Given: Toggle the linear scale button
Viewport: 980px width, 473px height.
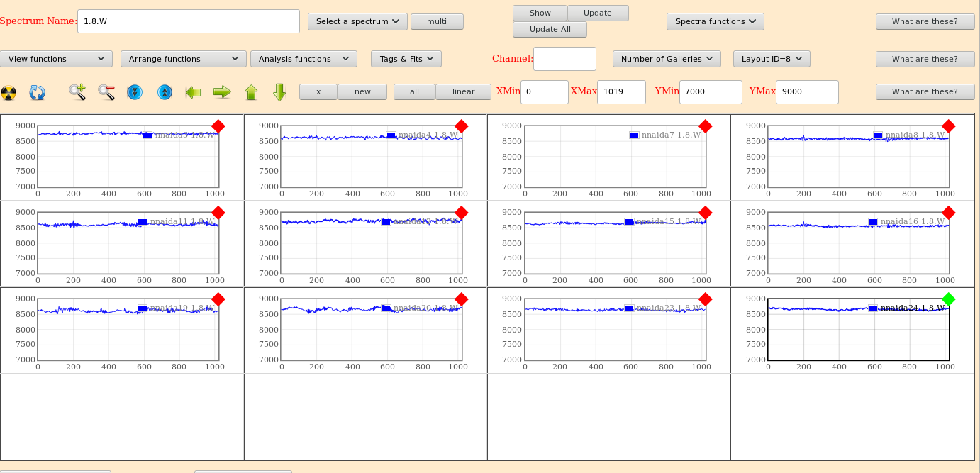Looking at the screenshot, I should tap(464, 91).
